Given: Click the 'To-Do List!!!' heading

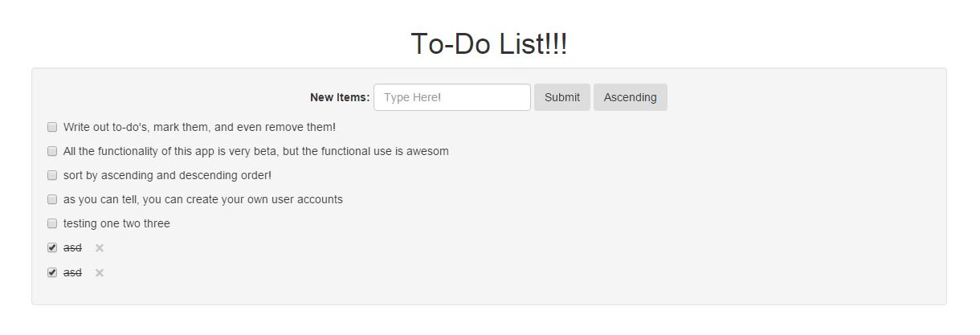Looking at the screenshot, I should click(x=489, y=44).
